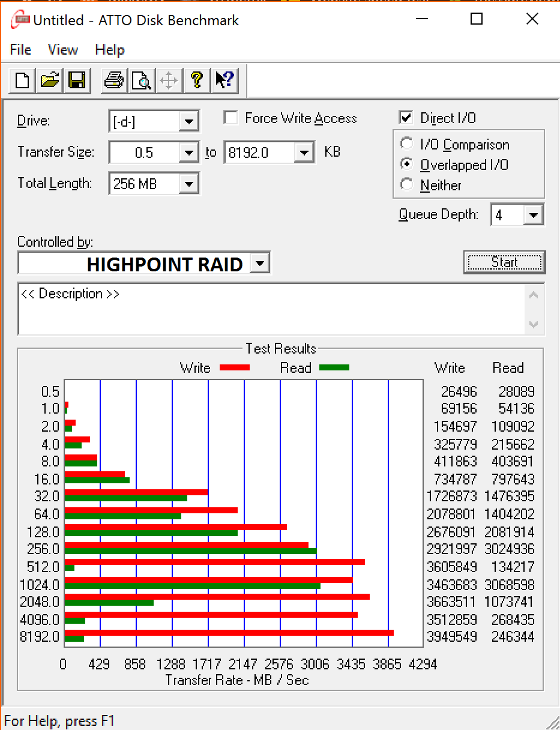Screen dimensions: 560x730
Task: Select the I/O Comparison radio button
Action: pos(407,145)
